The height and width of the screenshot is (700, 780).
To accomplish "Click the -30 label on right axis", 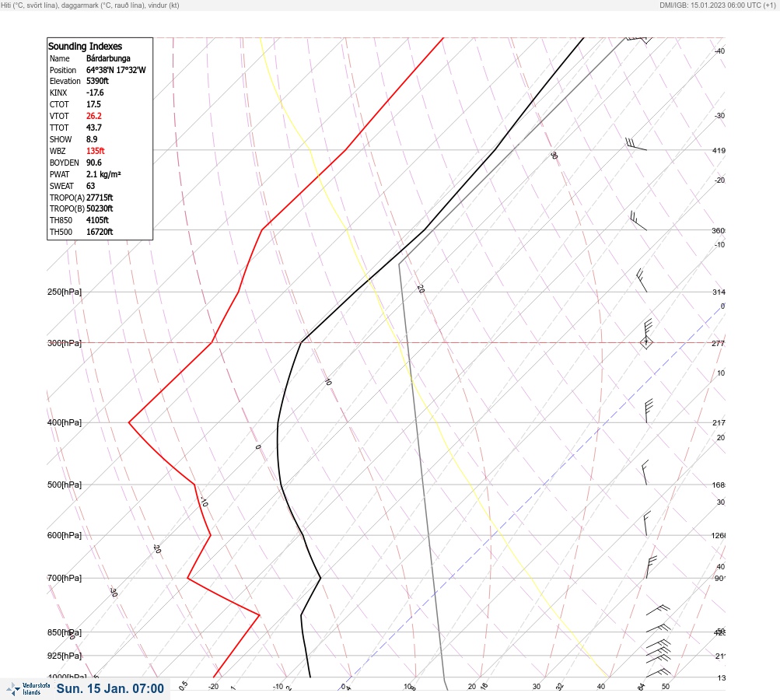I will (x=720, y=115).
